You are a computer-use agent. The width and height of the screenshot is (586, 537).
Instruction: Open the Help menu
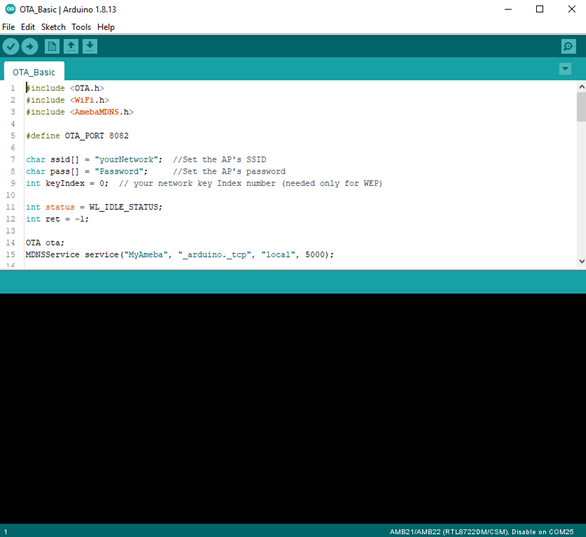(x=106, y=27)
